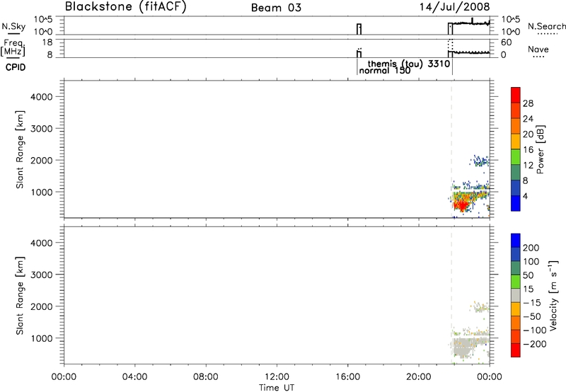The image size is (566, 392).
Task: Click the '3000' tick on velocity panel axis
Action: 42,275
